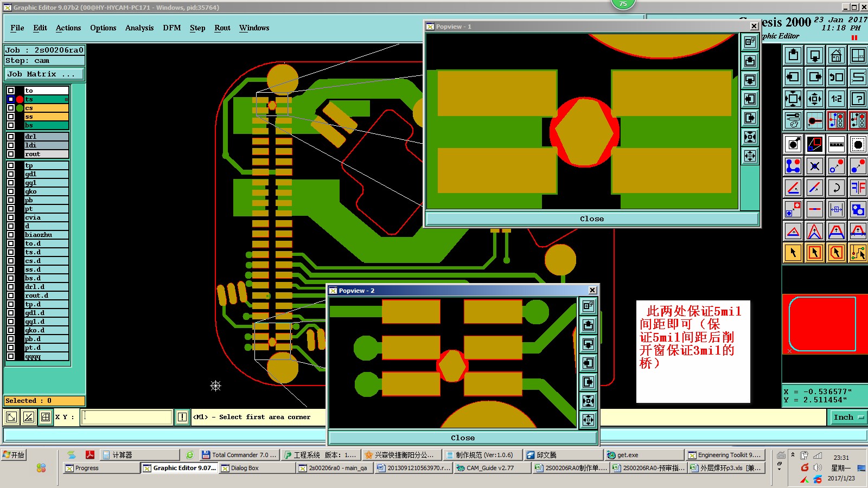Open the Analysis menu
868x488 pixels.
(x=139, y=28)
